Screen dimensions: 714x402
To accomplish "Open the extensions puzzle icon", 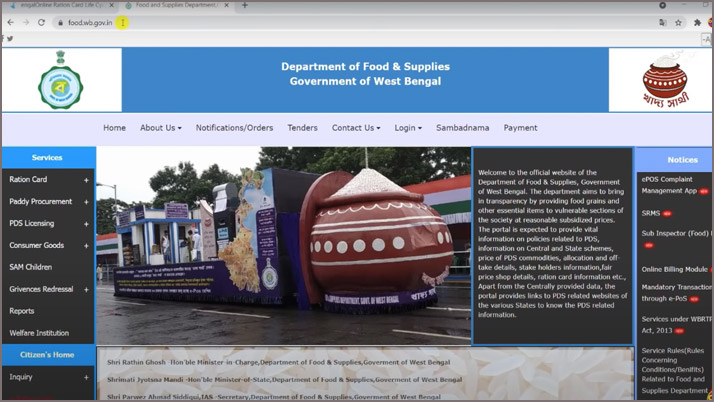I will [697, 23].
